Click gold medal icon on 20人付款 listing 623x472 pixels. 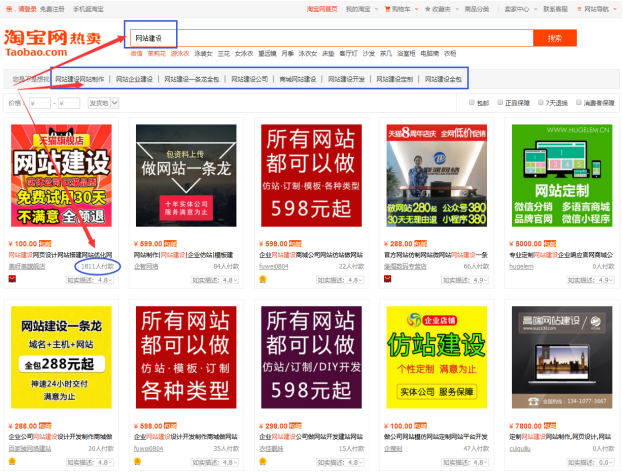tap(12, 462)
